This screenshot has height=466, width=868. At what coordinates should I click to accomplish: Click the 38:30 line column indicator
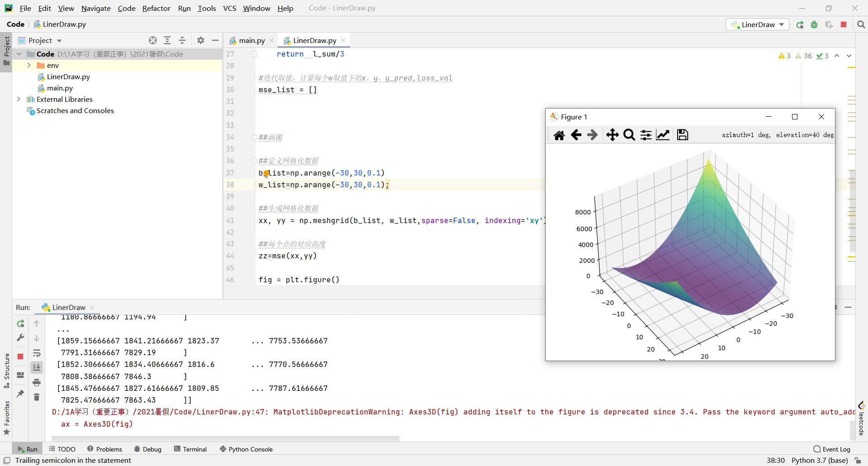click(x=776, y=460)
